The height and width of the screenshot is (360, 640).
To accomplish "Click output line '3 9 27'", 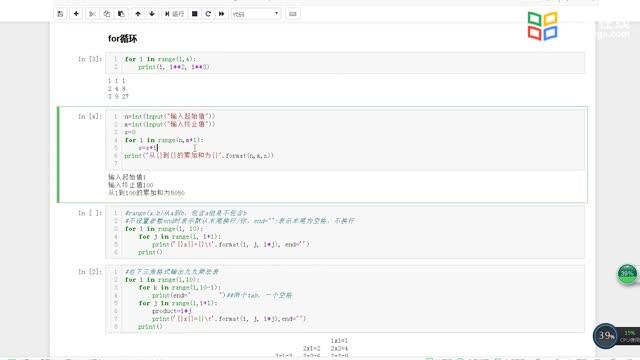I will click(x=118, y=96).
